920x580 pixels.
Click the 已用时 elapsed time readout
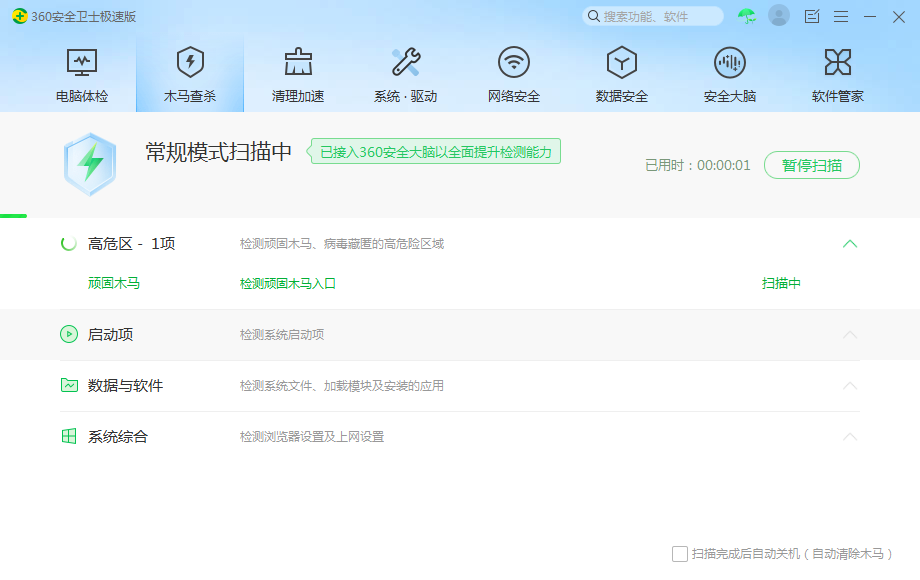(698, 165)
